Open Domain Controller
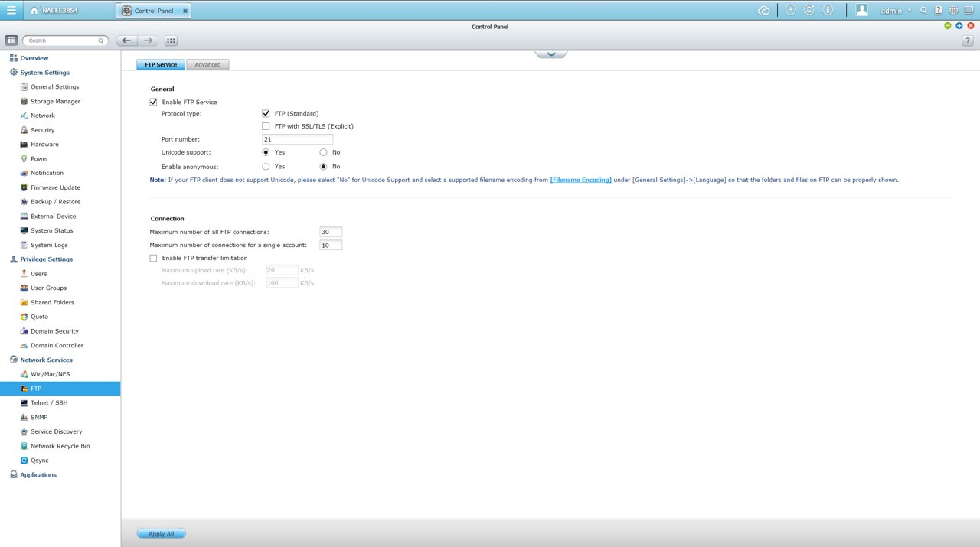This screenshot has width=980, height=547. [x=57, y=345]
